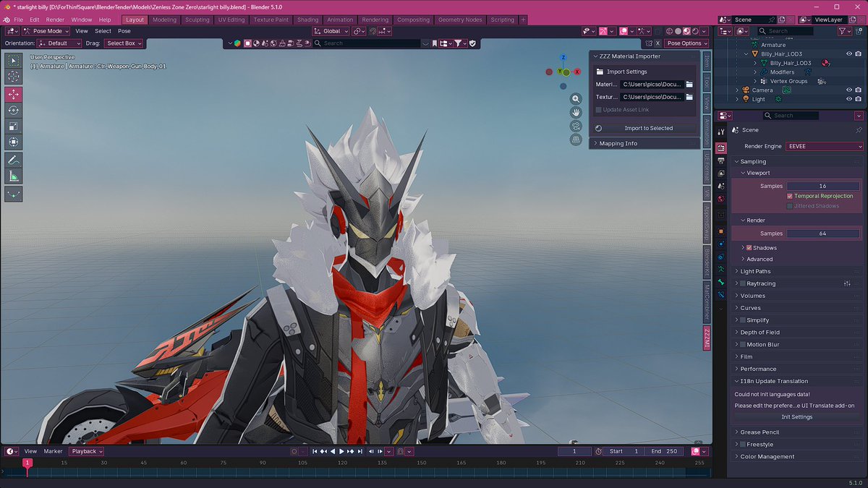The width and height of the screenshot is (868, 488).
Task: Switch to the Geometry Nodes workspace tab
Action: tap(460, 20)
